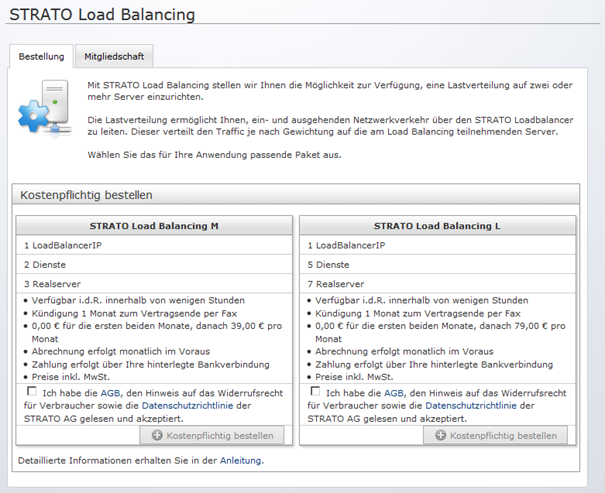
Task: Click '1 LoadBalancerIP' in package M
Action: pyautogui.click(x=154, y=245)
